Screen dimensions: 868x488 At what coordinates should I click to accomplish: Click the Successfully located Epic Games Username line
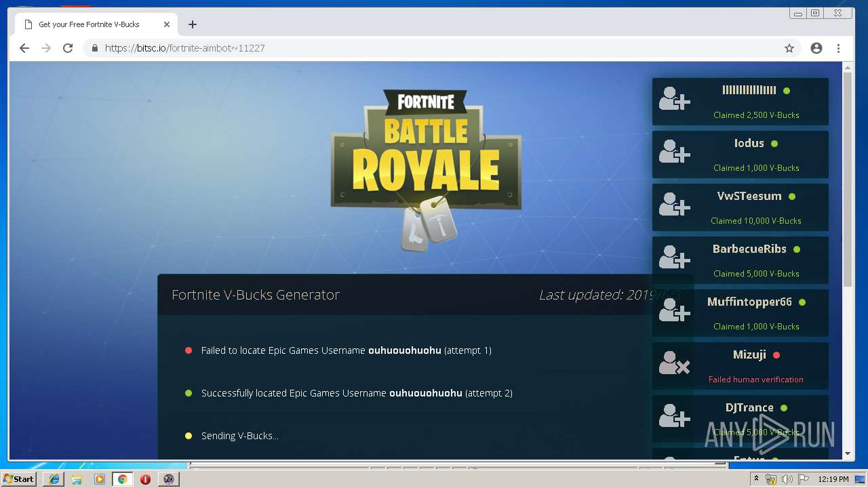357,393
